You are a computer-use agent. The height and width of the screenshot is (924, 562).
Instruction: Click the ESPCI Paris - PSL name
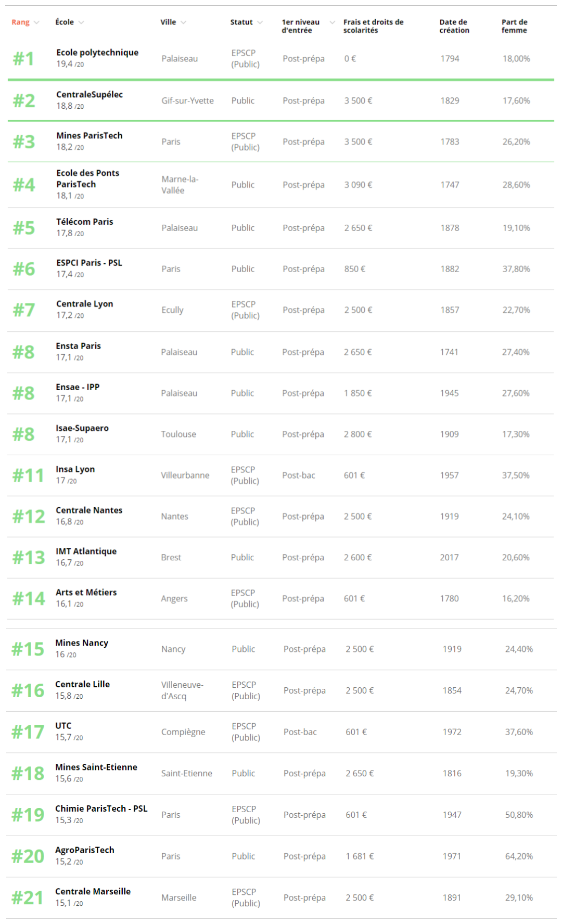tap(89, 263)
